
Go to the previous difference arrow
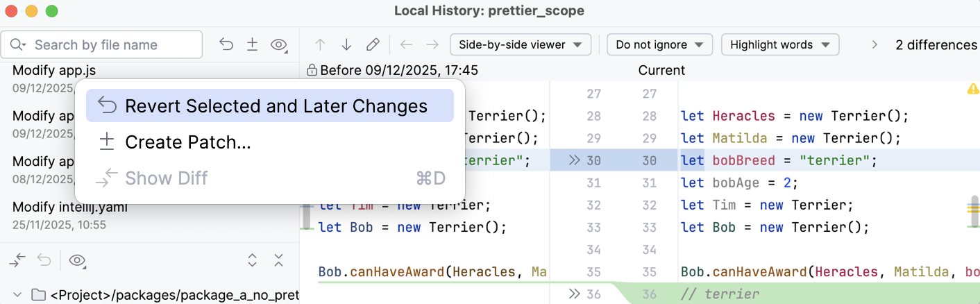click(x=320, y=44)
